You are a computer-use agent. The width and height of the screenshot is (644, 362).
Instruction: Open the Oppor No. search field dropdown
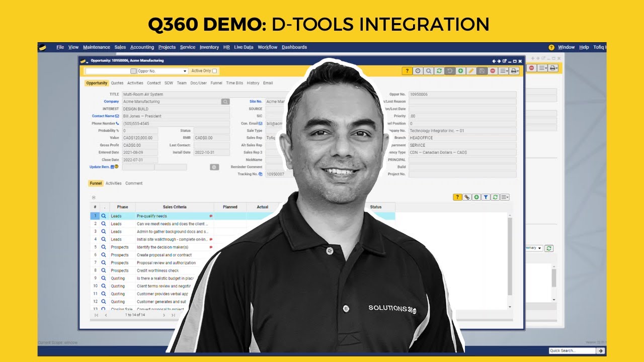pos(185,71)
